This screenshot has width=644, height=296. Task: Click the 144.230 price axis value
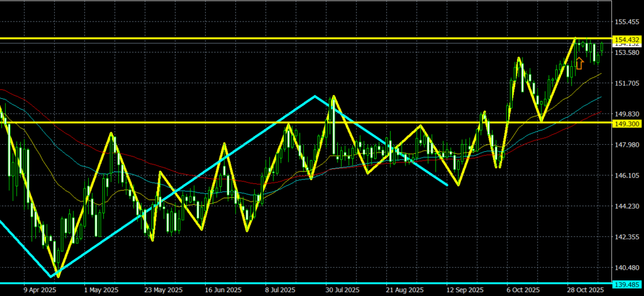pos(628,206)
